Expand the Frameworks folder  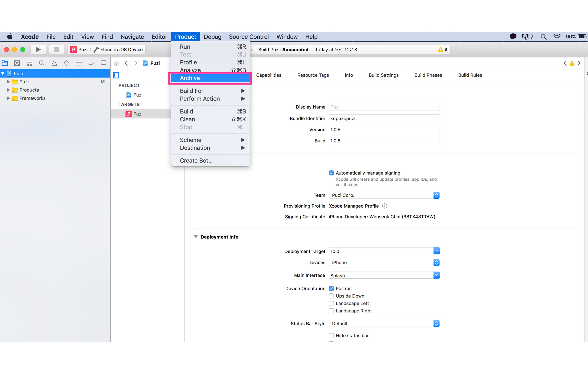8,98
